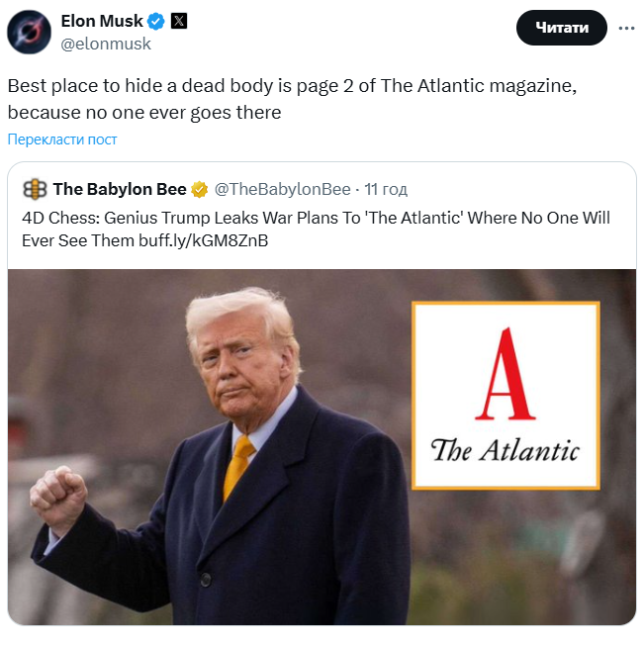Screen dimensions: 644x646
Task: Click the @elonmusk handle
Action: pyautogui.click(x=106, y=44)
